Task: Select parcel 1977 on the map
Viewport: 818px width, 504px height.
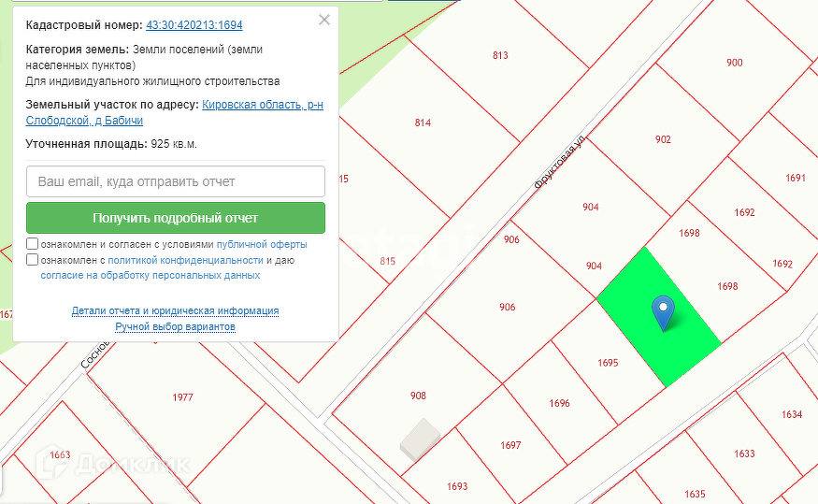Action: coord(182,397)
